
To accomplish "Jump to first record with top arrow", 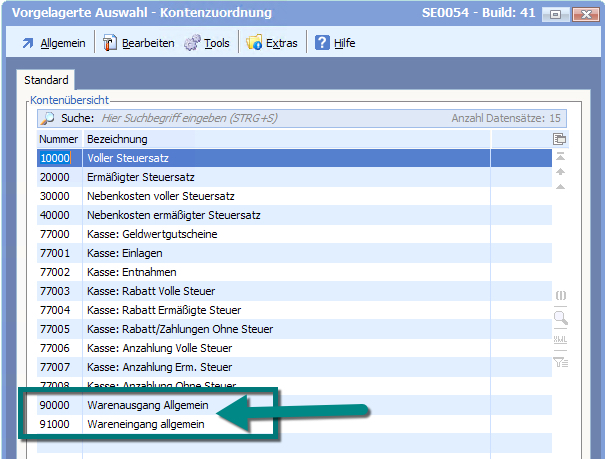I will click(560, 157).
